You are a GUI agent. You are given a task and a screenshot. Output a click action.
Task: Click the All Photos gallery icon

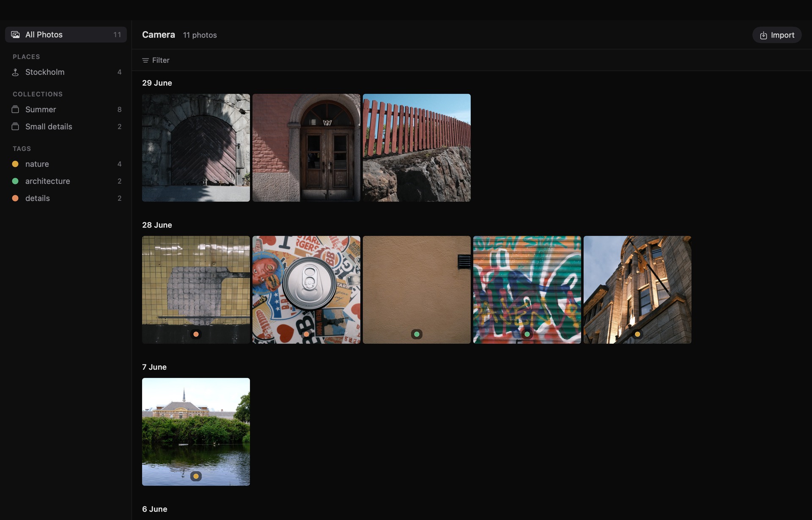15,35
